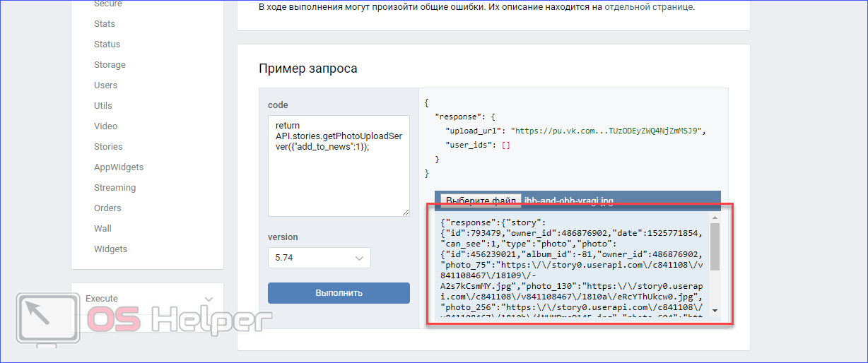This screenshot has width=868, height=363.
Task: Click the response box scroll-down arrow
Action: click(x=715, y=311)
